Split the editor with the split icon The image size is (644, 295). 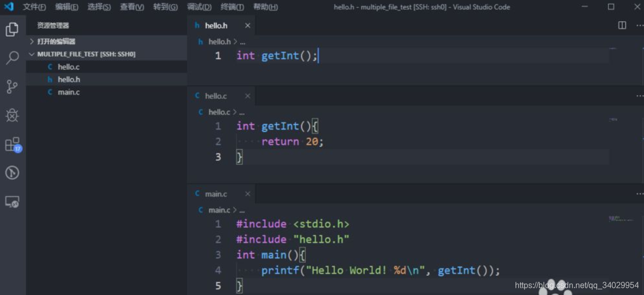[x=622, y=25]
